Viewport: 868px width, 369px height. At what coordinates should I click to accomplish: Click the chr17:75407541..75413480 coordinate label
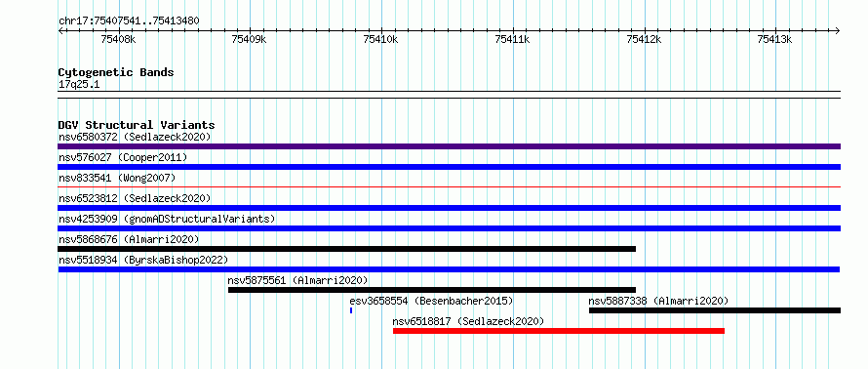[x=129, y=21]
